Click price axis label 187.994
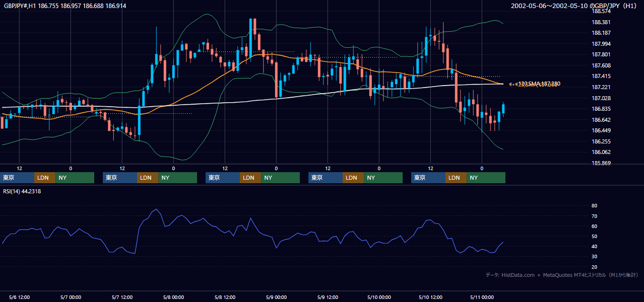Viewport: 644px width, 302px height. pyautogui.click(x=602, y=44)
